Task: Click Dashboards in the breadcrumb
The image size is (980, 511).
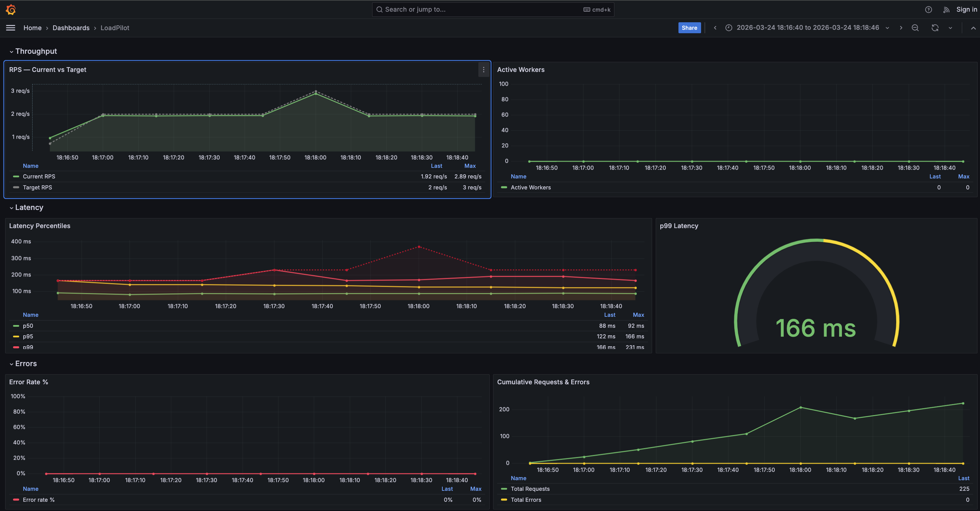Action: [x=71, y=28]
